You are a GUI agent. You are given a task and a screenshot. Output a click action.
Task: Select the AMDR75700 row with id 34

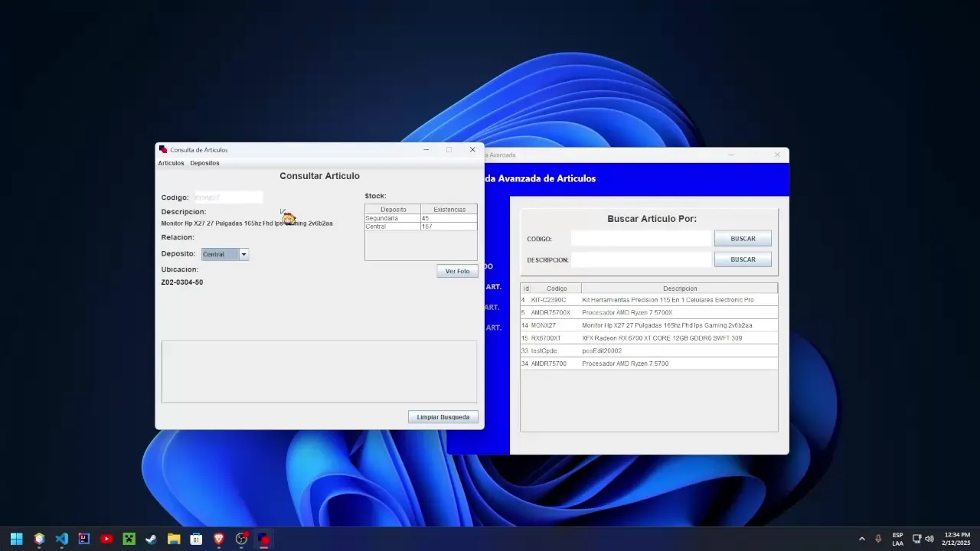click(x=649, y=364)
